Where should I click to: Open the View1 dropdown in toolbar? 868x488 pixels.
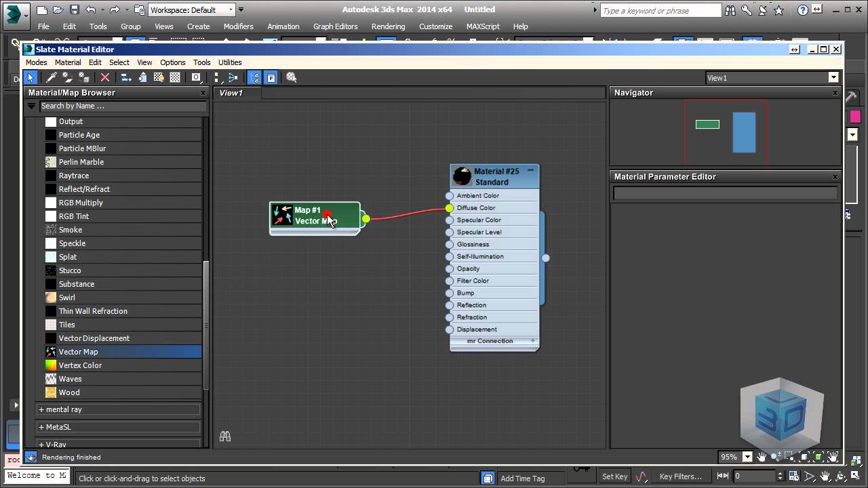833,78
